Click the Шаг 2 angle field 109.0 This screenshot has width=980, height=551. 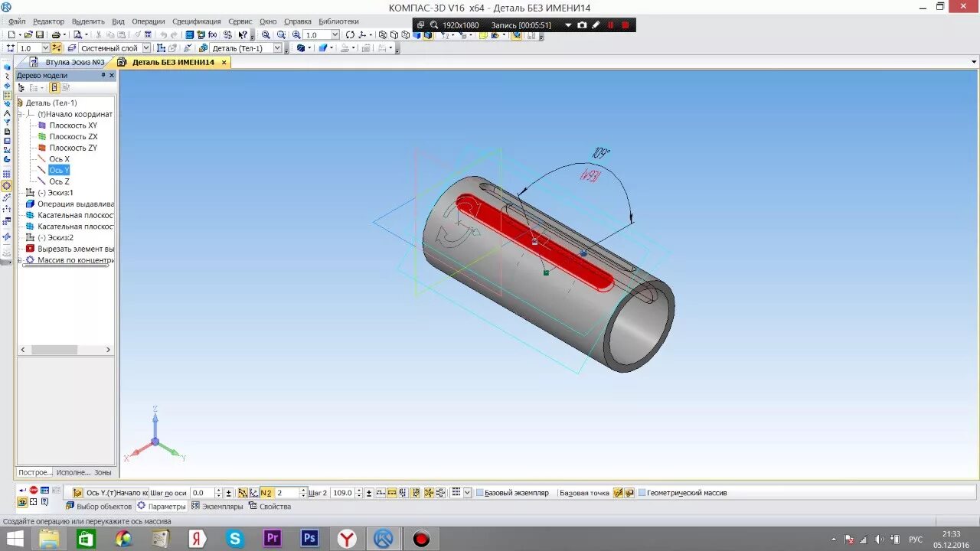[342, 493]
